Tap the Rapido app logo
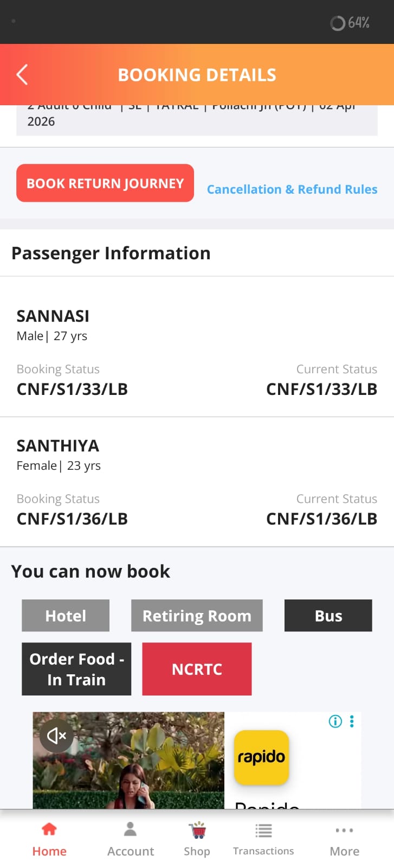Screen dimensions: 394x868 [x=261, y=757]
